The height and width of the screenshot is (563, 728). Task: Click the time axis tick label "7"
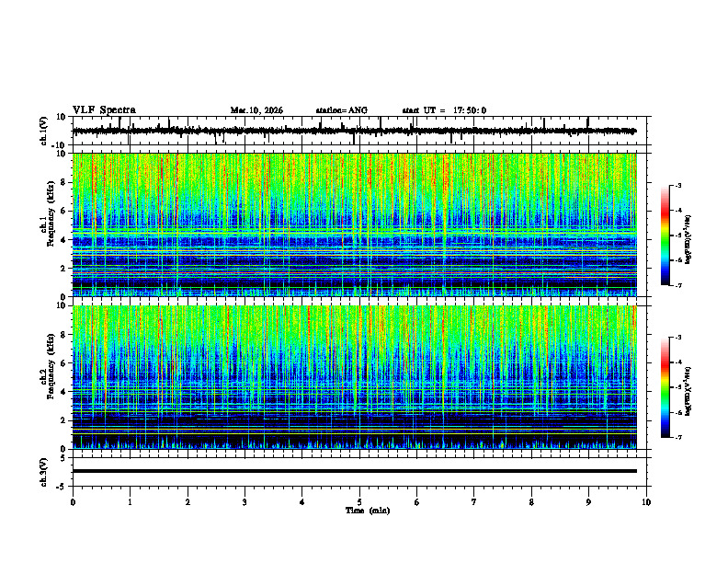click(x=474, y=502)
